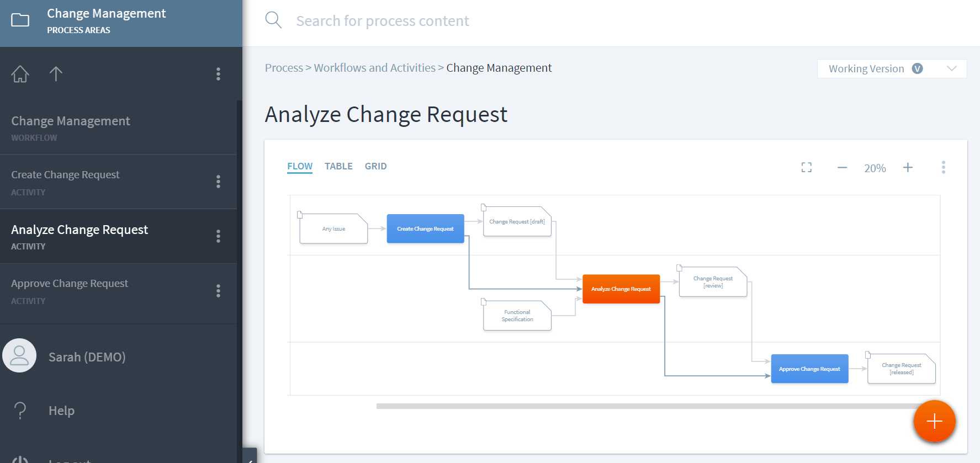This screenshot has width=980, height=463.
Task: Open Sarah (DEMO) user profile
Action: (87, 357)
